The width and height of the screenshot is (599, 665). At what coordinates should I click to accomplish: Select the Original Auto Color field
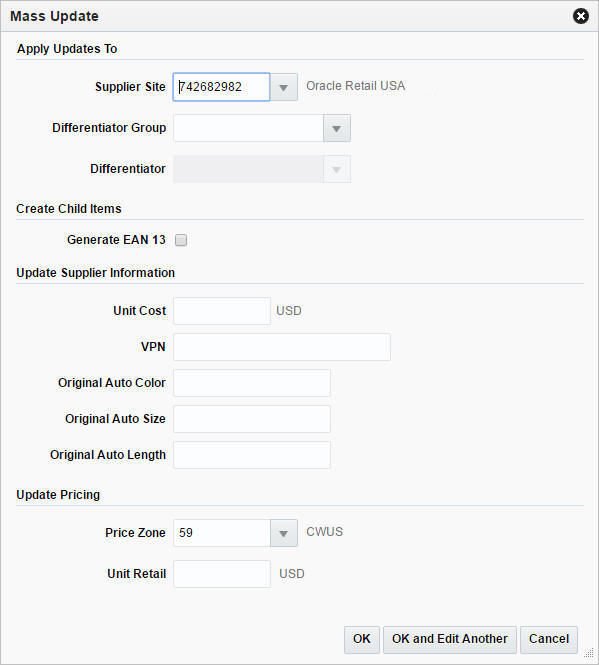click(252, 383)
